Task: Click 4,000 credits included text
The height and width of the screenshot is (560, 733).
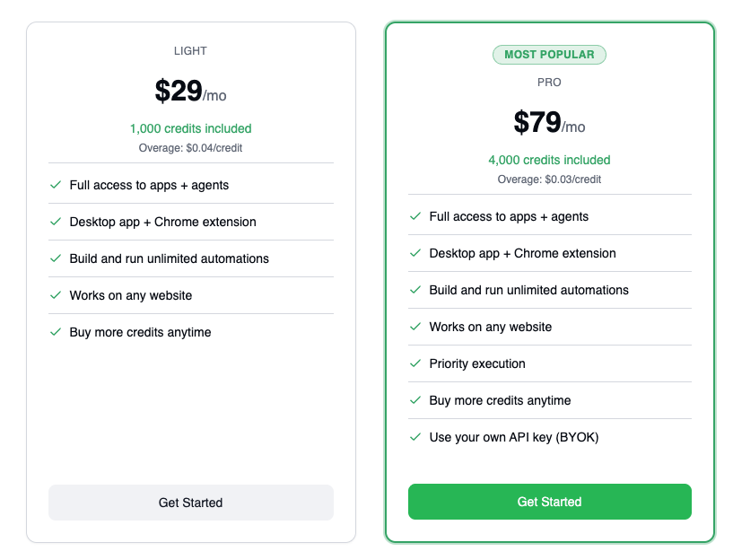Action: click(x=549, y=160)
